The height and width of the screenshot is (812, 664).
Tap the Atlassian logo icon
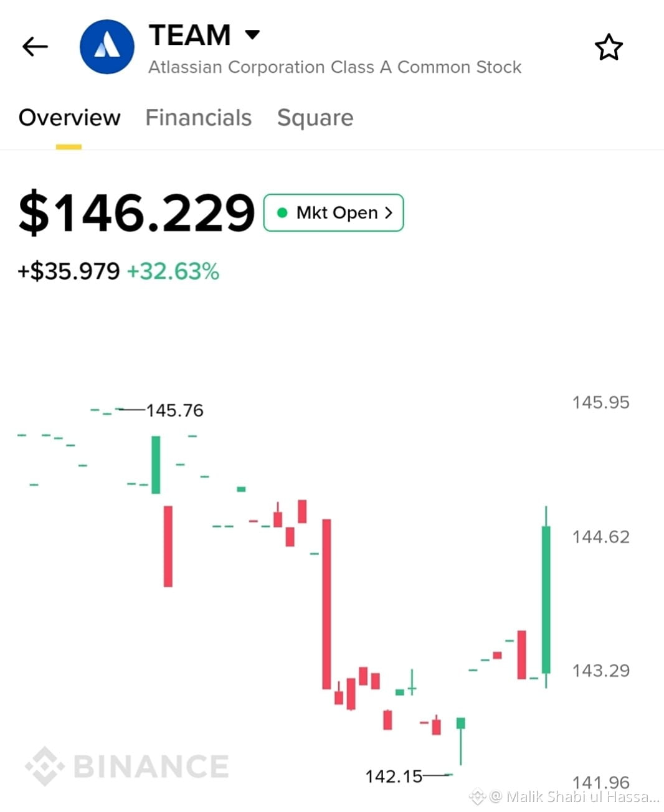coord(107,47)
